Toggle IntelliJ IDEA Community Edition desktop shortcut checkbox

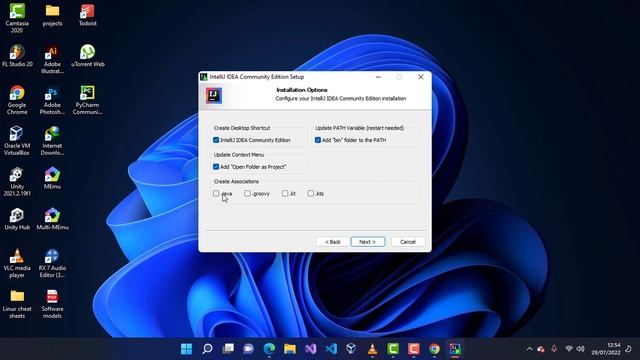point(216,140)
